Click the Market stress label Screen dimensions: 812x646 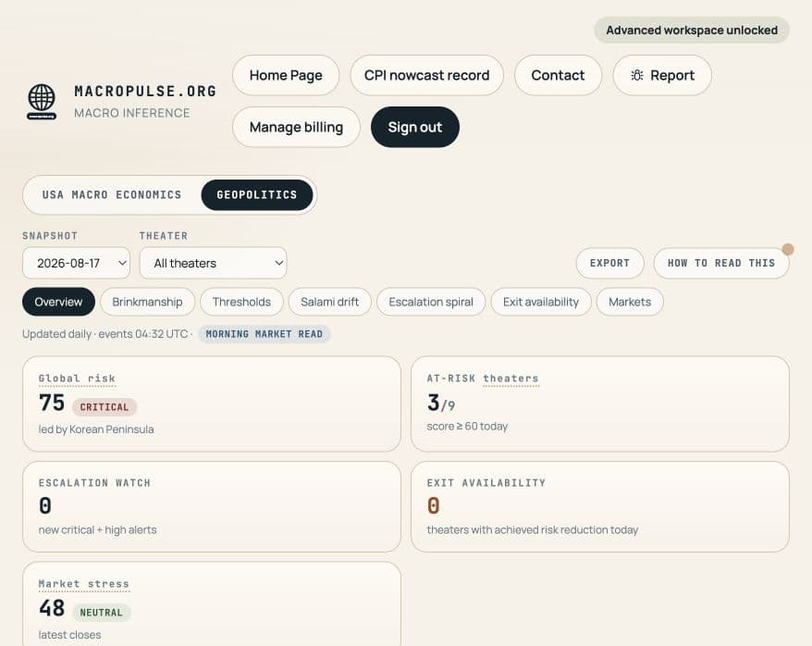click(84, 584)
